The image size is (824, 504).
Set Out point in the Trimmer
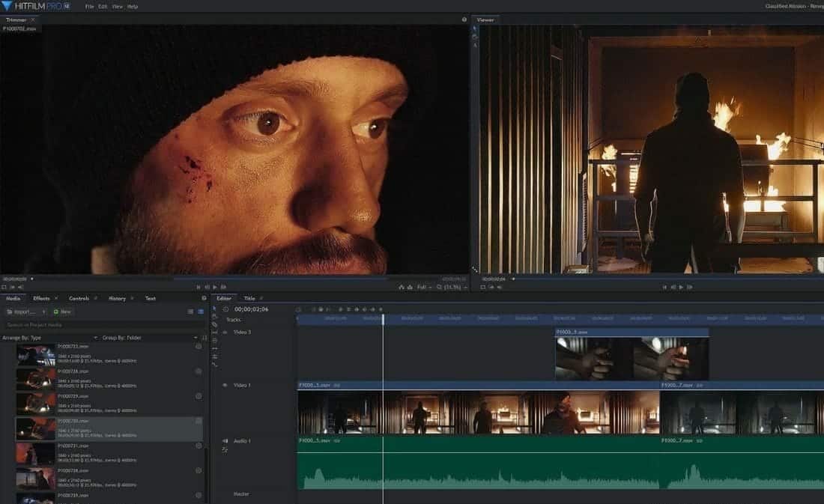click(x=20, y=287)
